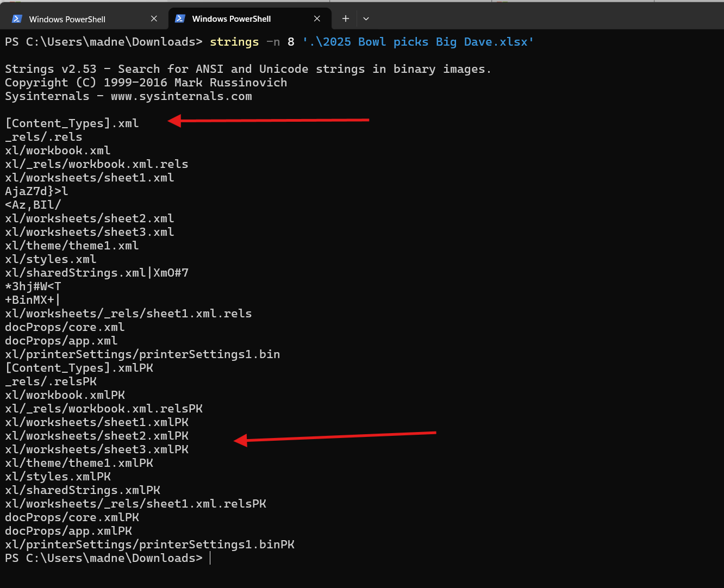Click the 'Strings v2.53' banner line
Image resolution: width=724 pixels, height=588 pixels.
coord(248,69)
